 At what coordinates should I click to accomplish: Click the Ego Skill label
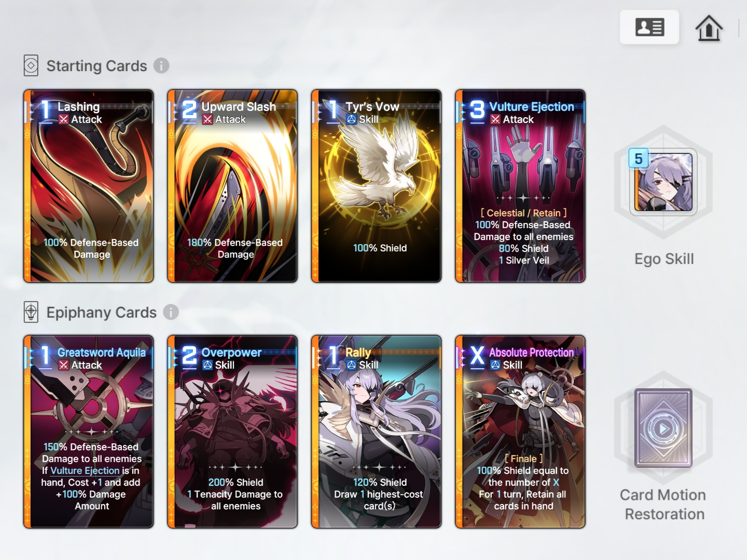664,259
